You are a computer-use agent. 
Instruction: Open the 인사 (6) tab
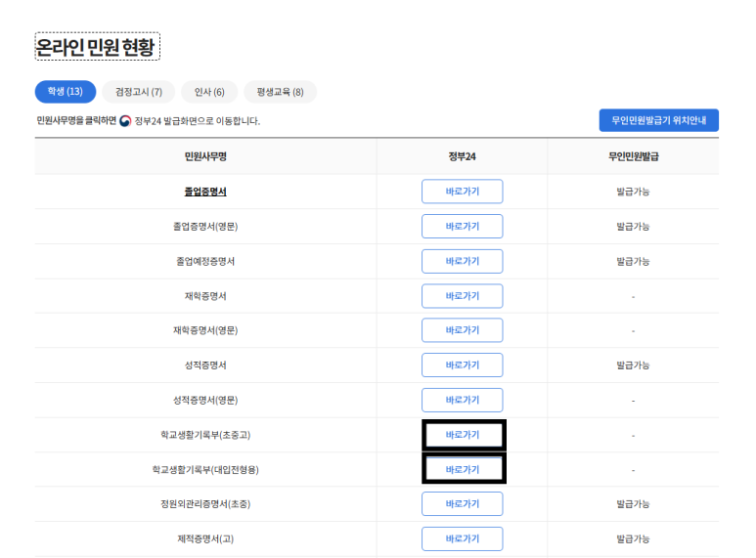[x=209, y=92]
